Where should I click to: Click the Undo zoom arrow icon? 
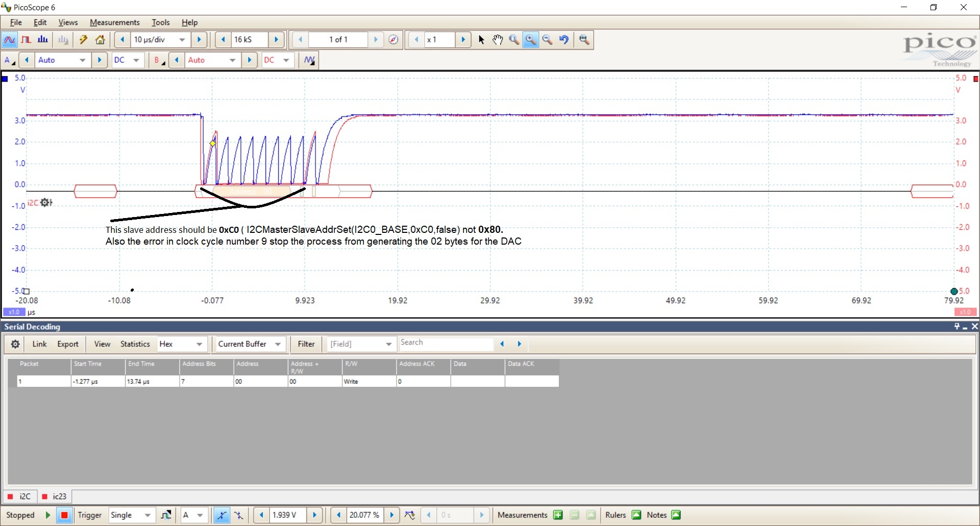(x=564, y=40)
